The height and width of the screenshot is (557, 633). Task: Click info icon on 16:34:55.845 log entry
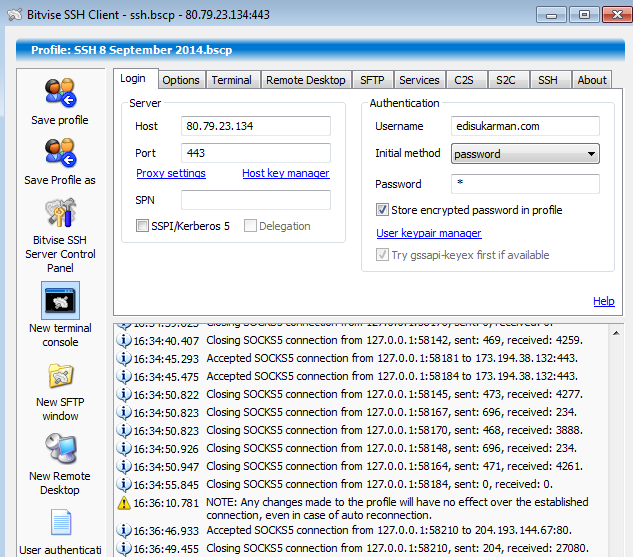124,484
